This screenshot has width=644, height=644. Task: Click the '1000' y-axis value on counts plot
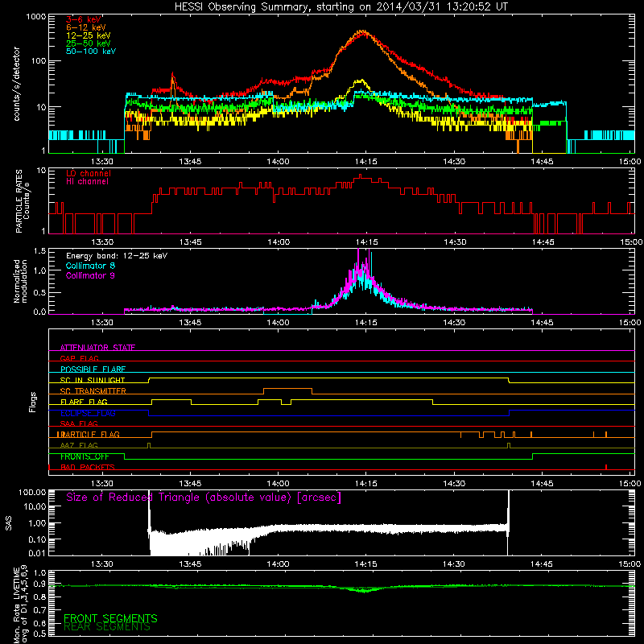(36, 17)
